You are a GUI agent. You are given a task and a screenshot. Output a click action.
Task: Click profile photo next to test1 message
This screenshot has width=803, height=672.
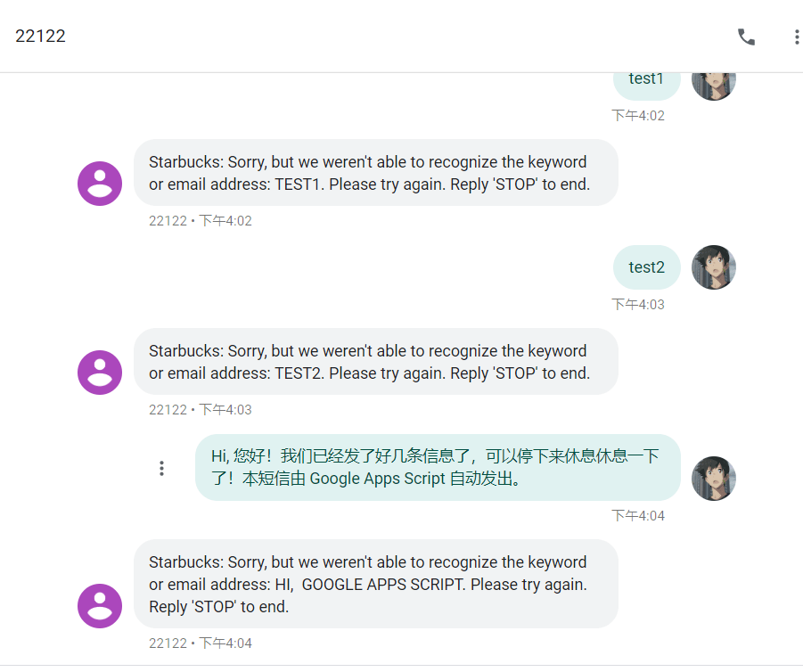[713, 80]
